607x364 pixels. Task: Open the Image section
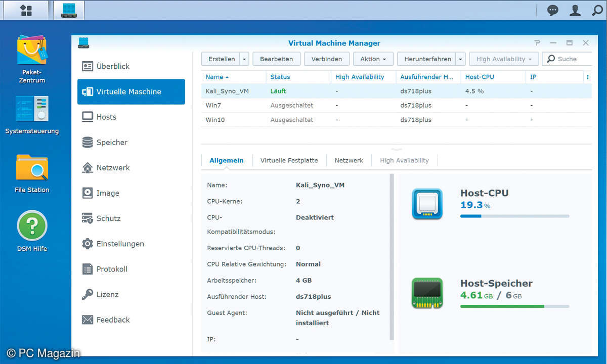coord(132,193)
